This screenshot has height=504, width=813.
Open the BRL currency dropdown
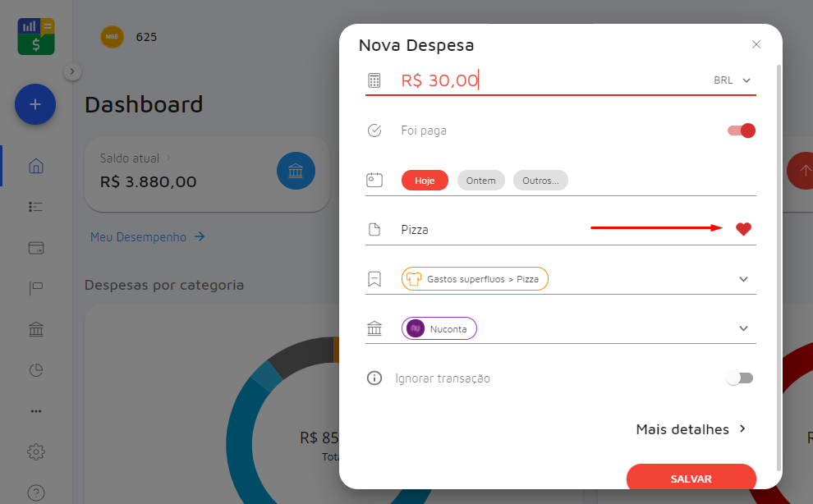(733, 80)
